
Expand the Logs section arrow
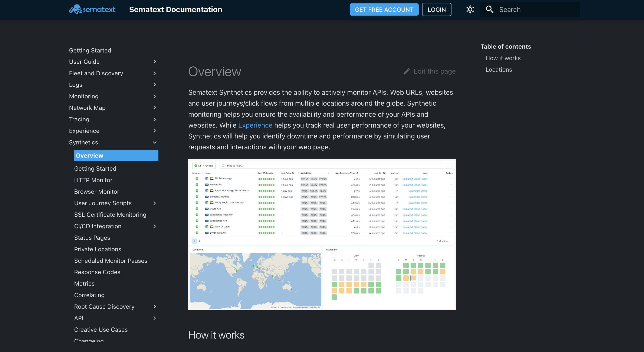154,85
